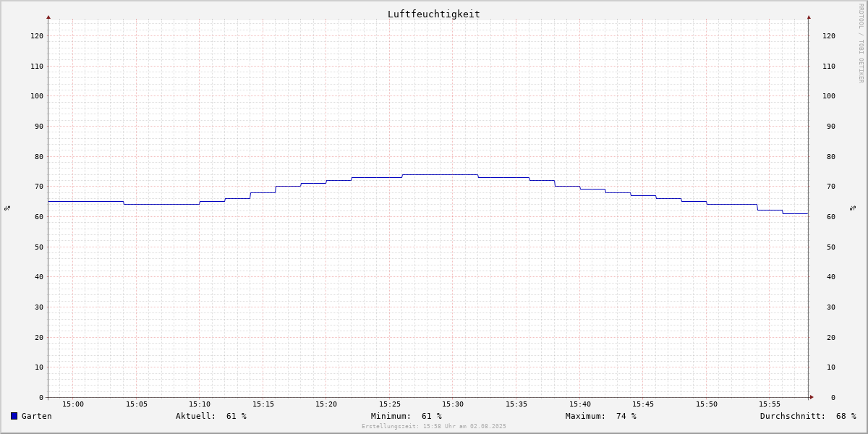Click the blue Garten legend color swatch
868x434 pixels.
pos(14,416)
